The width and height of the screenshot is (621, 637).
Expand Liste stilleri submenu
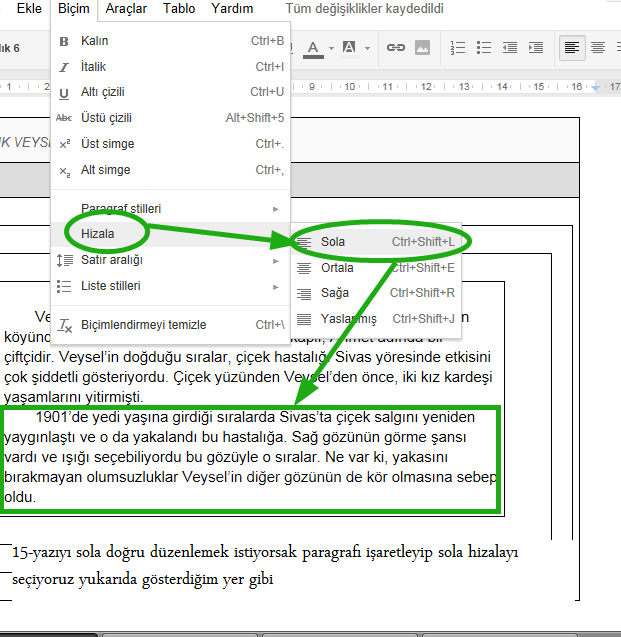click(171, 286)
